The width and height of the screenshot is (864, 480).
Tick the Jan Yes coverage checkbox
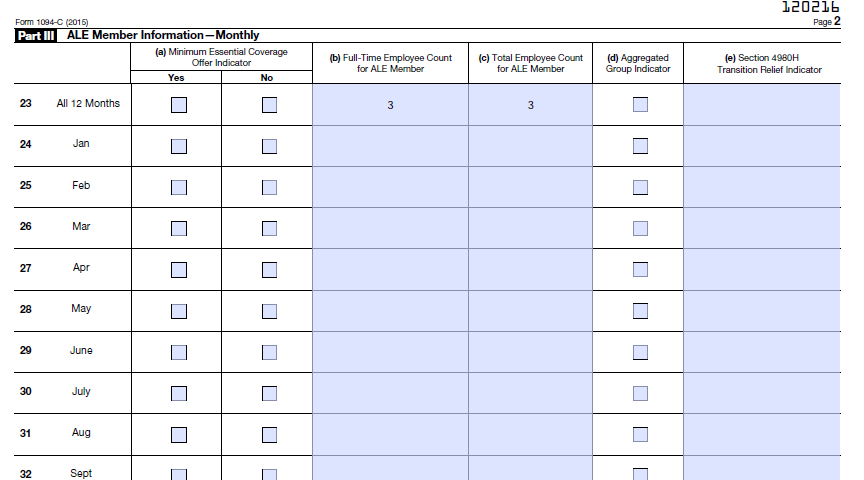pos(179,146)
